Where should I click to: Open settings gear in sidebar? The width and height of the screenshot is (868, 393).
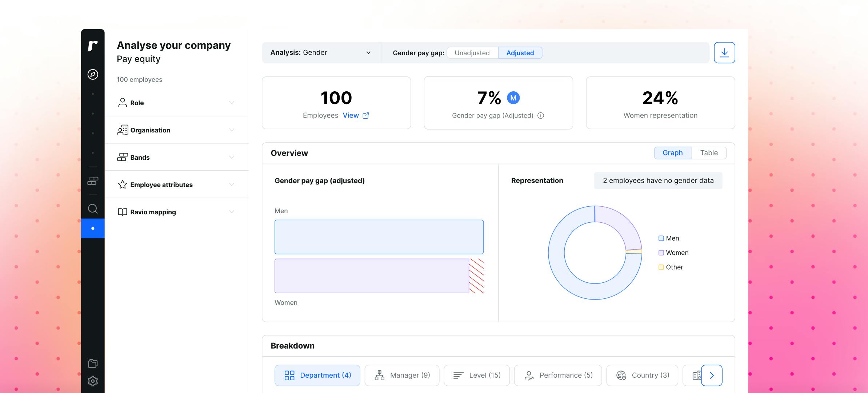(93, 381)
